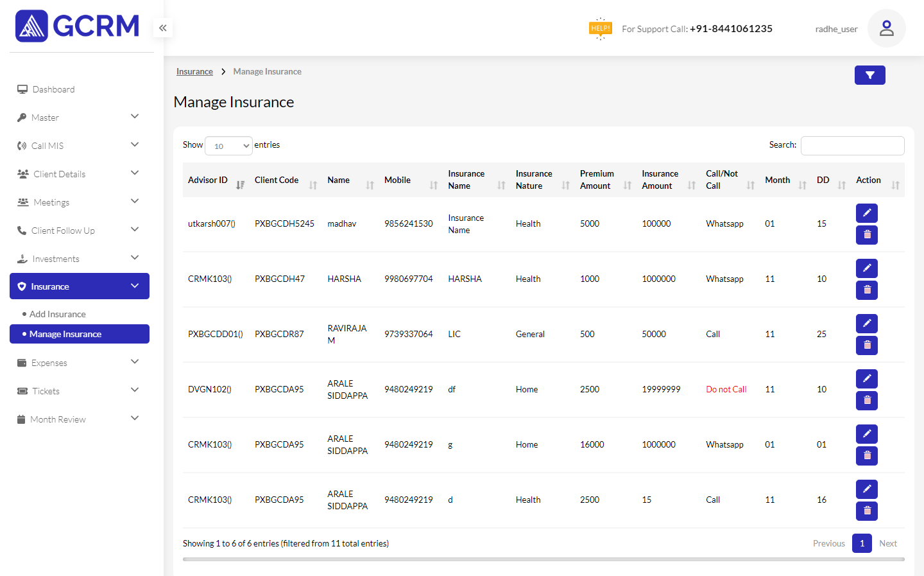Open the user profile avatar icon

pos(886,28)
